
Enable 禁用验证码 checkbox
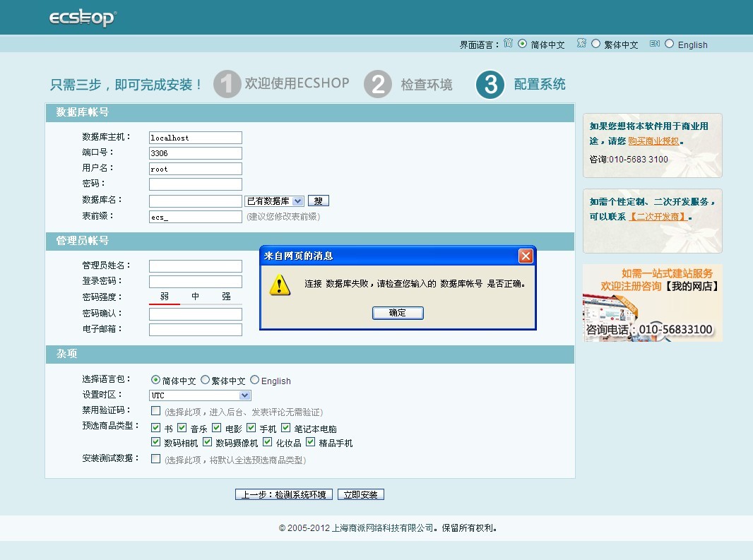coord(155,410)
